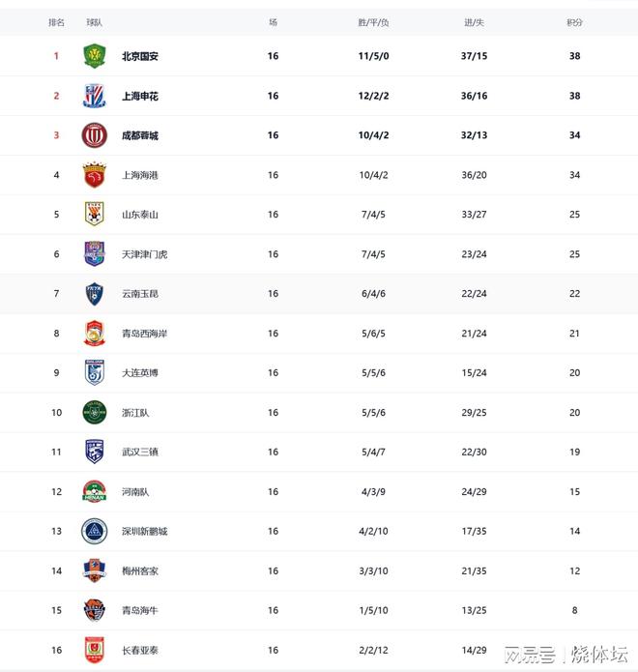Open the 河南队 team name link
Image resolution: width=638 pixels, height=672 pixels.
coord(135,492)
